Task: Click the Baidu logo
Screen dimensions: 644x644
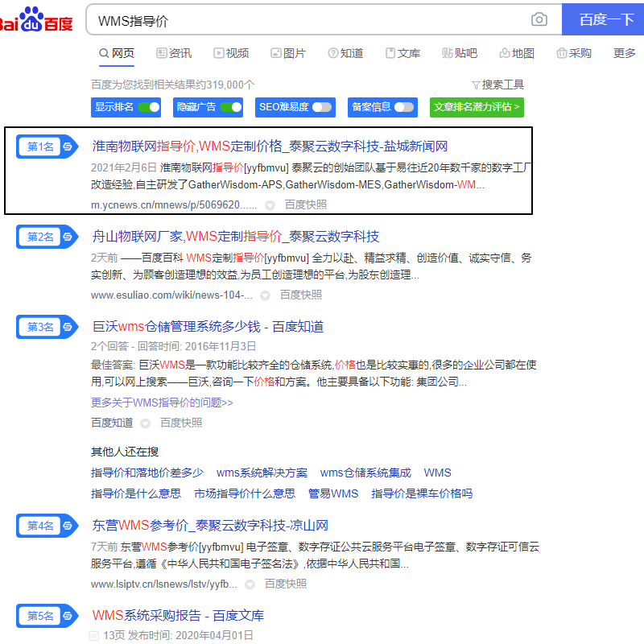Action: pyautogui.click(x=36, y=19)
